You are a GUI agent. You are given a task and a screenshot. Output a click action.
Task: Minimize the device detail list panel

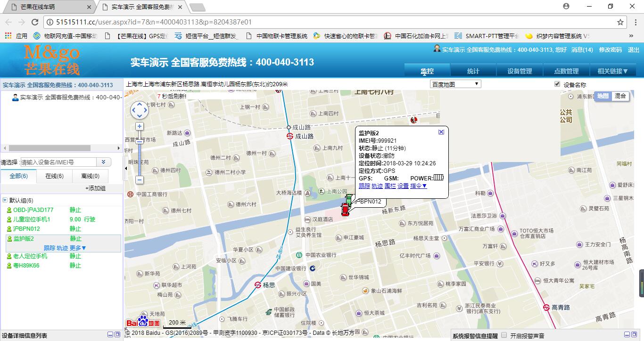110,334
